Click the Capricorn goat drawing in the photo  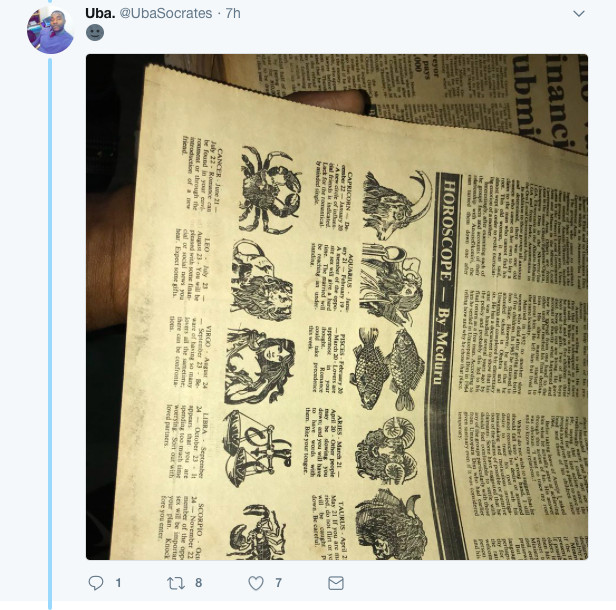pyautogui.click(x=396, y=205)
